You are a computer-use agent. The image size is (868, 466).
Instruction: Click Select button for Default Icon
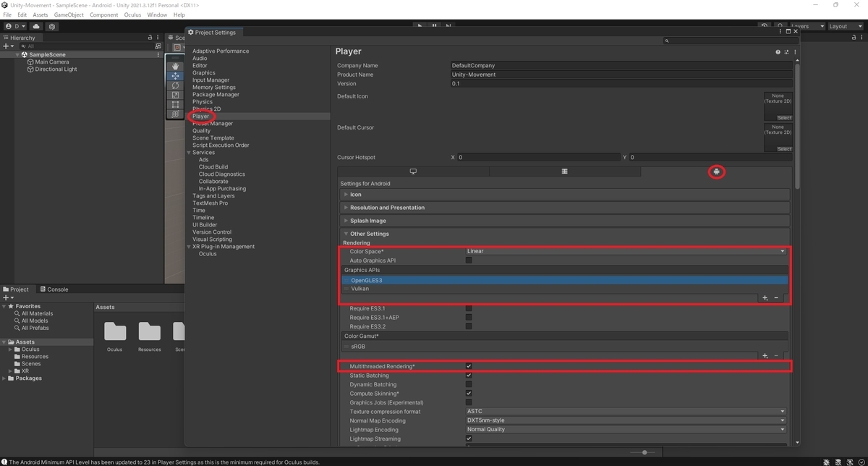click(784, 118)
